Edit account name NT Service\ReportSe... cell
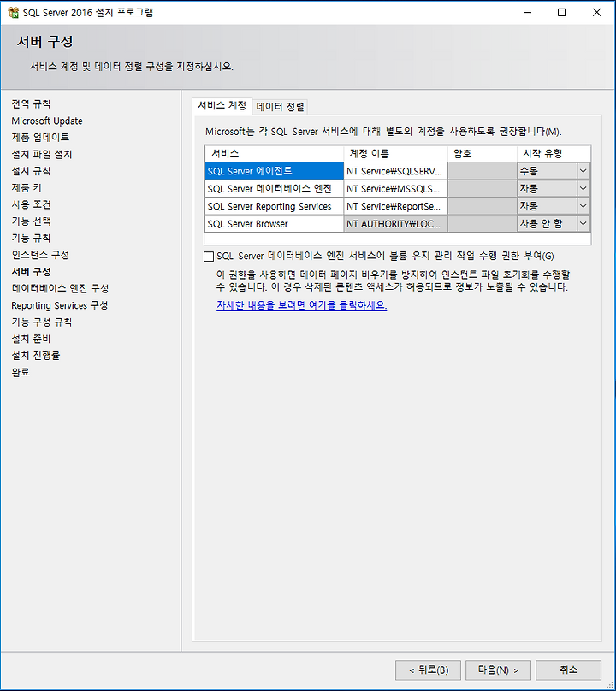The image size is (616, 691). [395, 206]
